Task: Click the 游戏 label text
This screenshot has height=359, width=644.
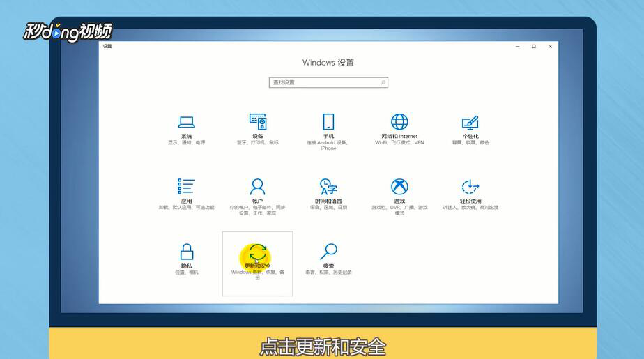Action: (399, 201)
